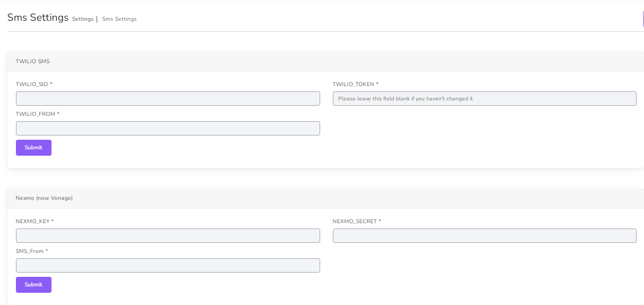The height and width of the screenshot is (305, 644).
Task: Focus the TWILIO_SID input field
Action: 168,98
